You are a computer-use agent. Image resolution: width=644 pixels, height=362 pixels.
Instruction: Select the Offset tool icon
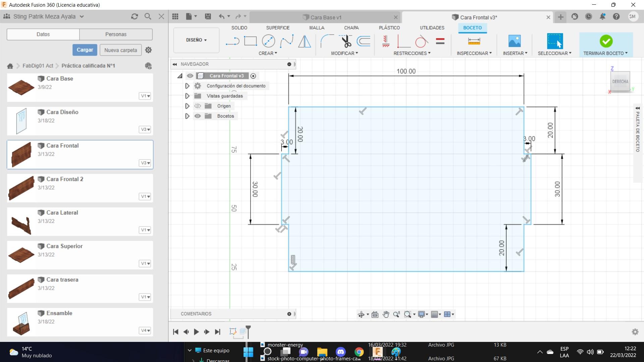pos(364,41)
